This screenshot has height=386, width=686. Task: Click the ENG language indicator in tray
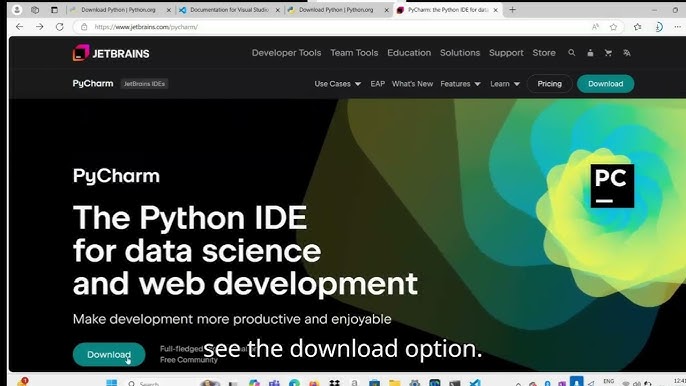(x=608, y=381)
